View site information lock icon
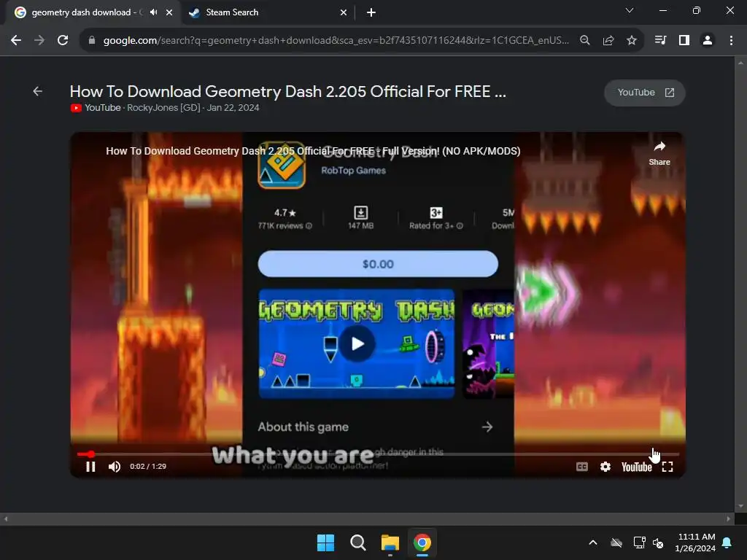The width and height of the screenshot is (747, 560). click(93, 41)
